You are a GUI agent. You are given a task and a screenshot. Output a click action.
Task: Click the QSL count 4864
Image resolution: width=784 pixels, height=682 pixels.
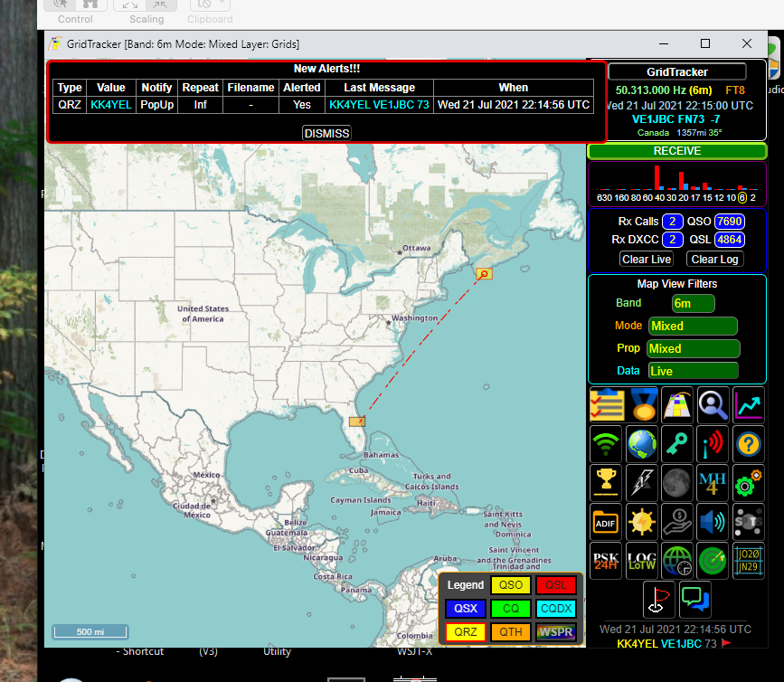[730, 240]
